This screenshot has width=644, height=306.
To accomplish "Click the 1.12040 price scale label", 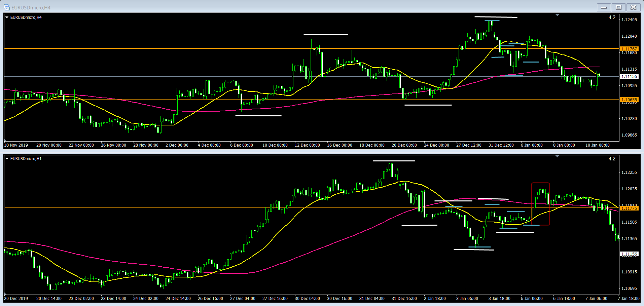I will (629, 36).
